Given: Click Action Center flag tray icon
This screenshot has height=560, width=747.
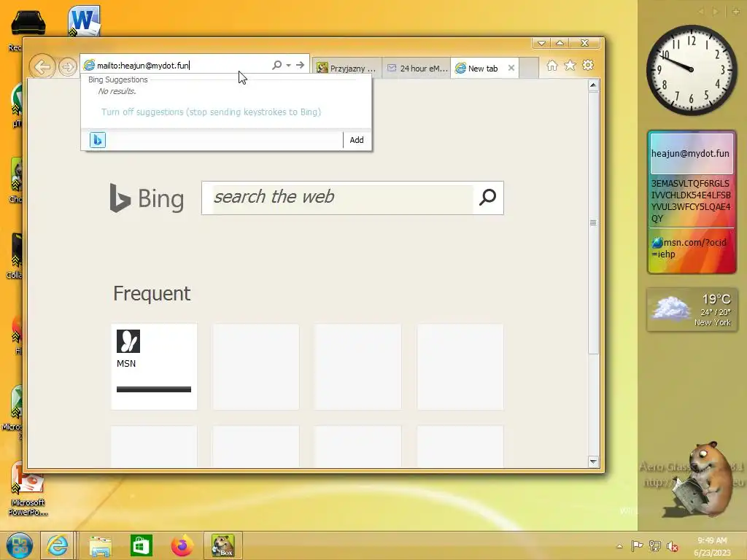Looking at the screenshot, I should [637, 546].
